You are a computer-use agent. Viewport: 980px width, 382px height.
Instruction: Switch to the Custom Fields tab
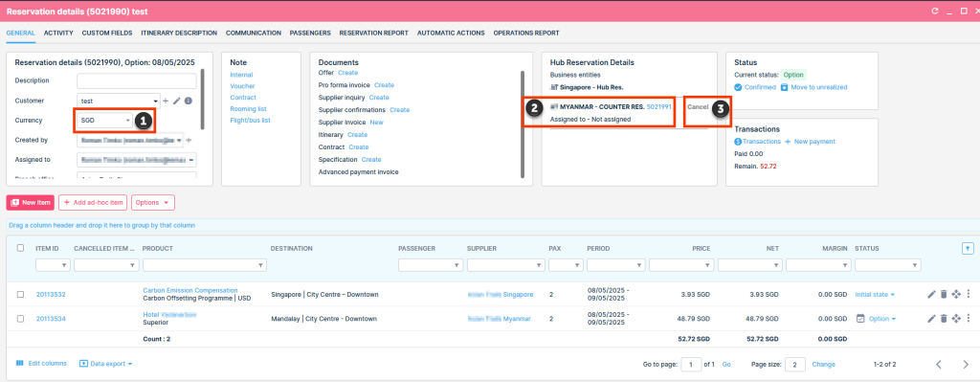(x=107, y=34)
